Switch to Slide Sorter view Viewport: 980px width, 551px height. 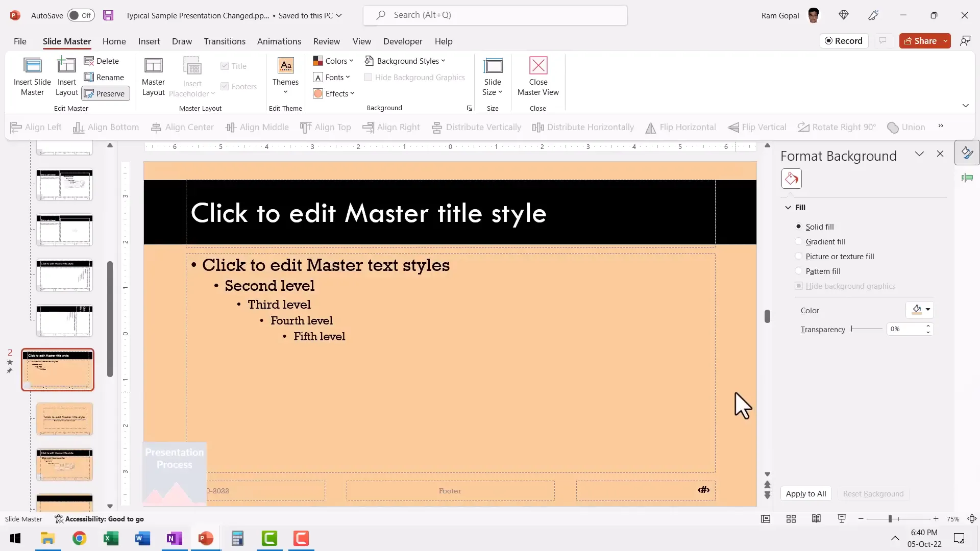pyautogui.click(x=791, y=519)
